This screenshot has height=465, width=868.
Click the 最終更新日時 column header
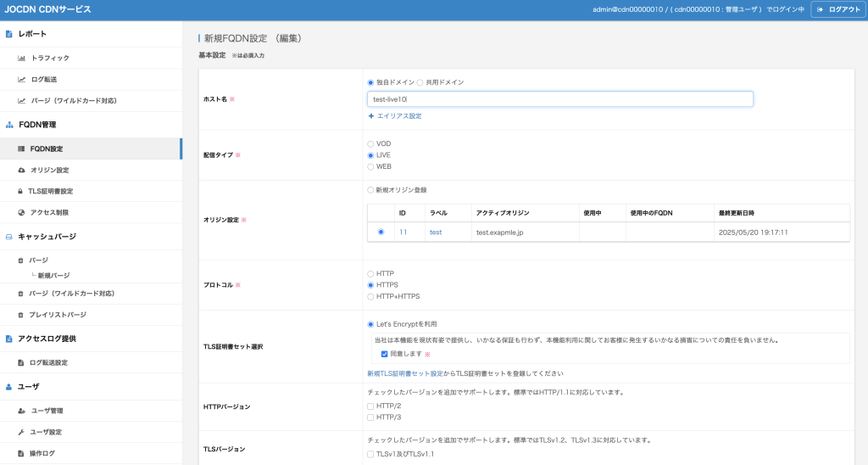pos(737,213)
